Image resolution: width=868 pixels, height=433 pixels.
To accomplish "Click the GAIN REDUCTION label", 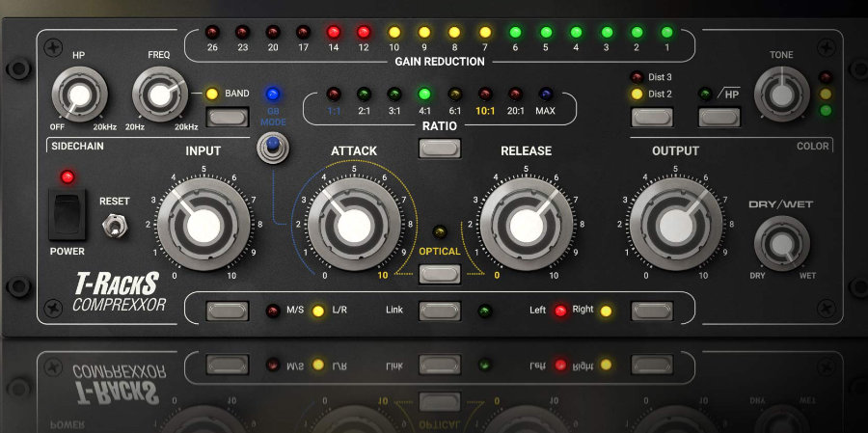I will coord(440,62).
